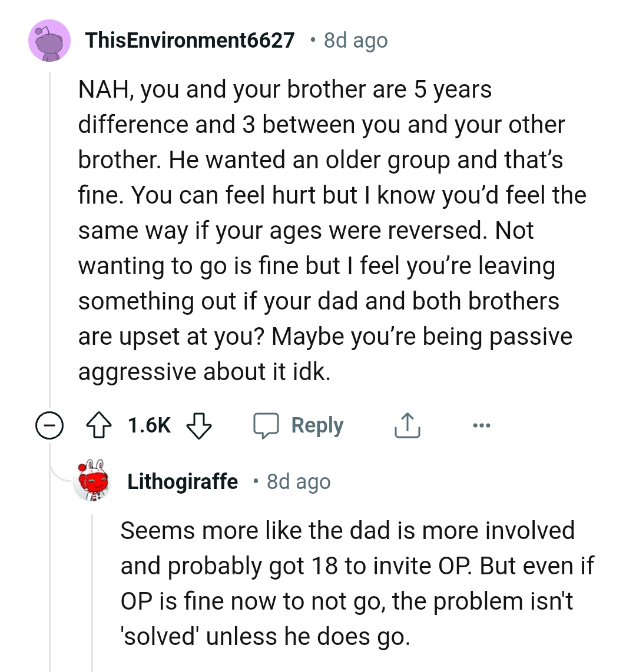Click ThisEnvironment6627's snoo avatar

point(49,40)
